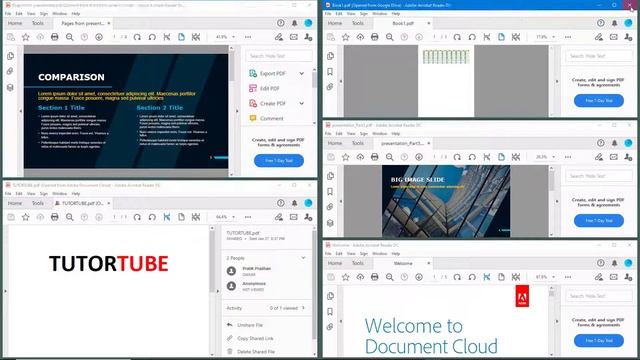Star the TUTORTUBE.pdf file
Image resolution: width=640 pixels, height=360 pixels.
(x=26, y=217)
